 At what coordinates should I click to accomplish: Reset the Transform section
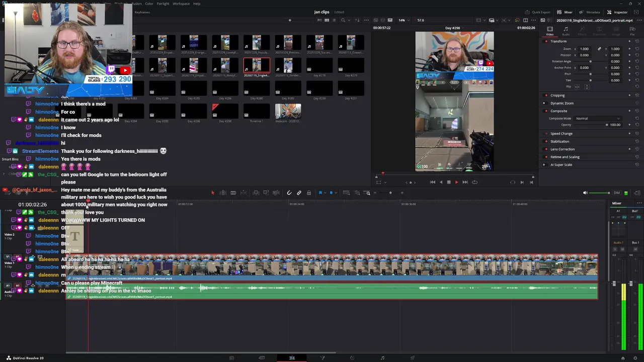637,41
